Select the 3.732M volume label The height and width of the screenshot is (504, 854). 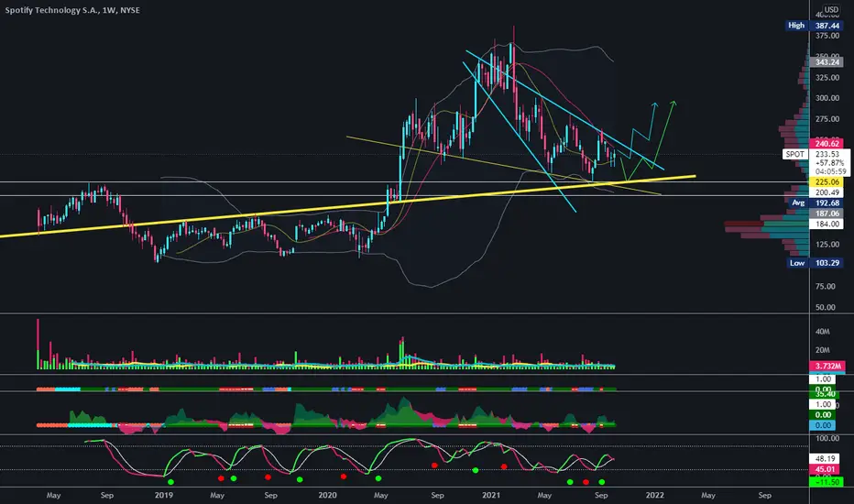(827, 366)
